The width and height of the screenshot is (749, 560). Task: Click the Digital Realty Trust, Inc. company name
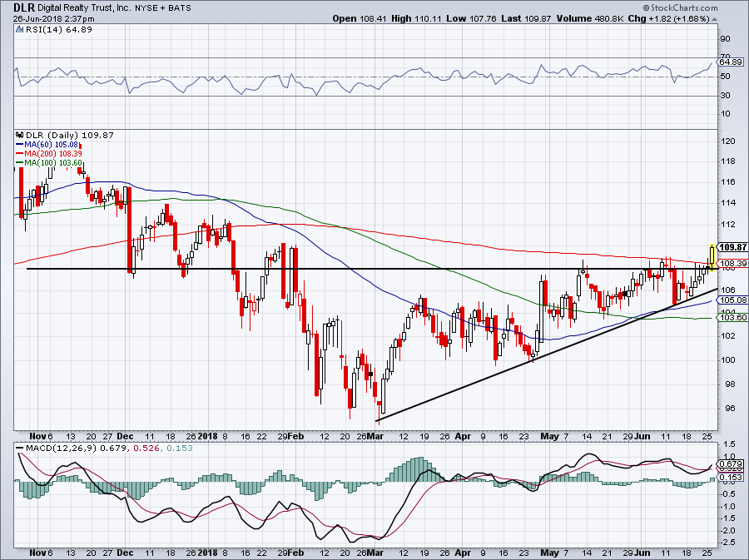[84, 8]
